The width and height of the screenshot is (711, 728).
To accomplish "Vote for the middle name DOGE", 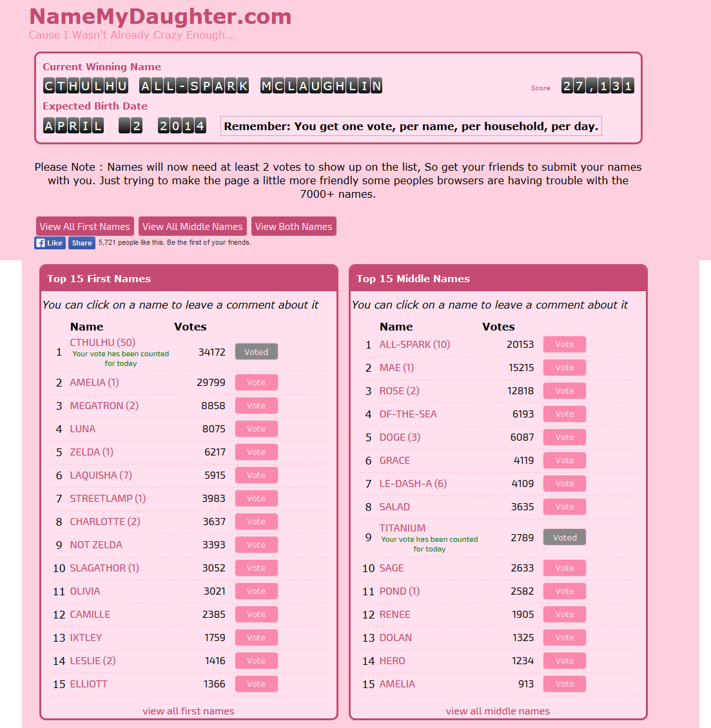I will [x=564, y=437].
